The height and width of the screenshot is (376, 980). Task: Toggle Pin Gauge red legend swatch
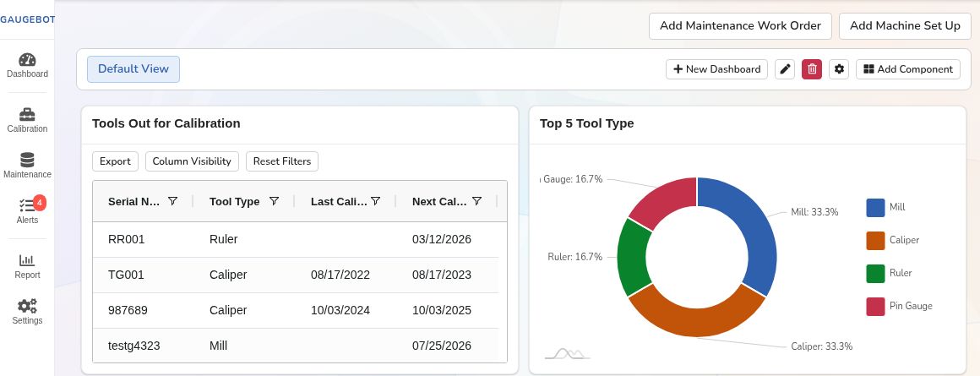875,307
